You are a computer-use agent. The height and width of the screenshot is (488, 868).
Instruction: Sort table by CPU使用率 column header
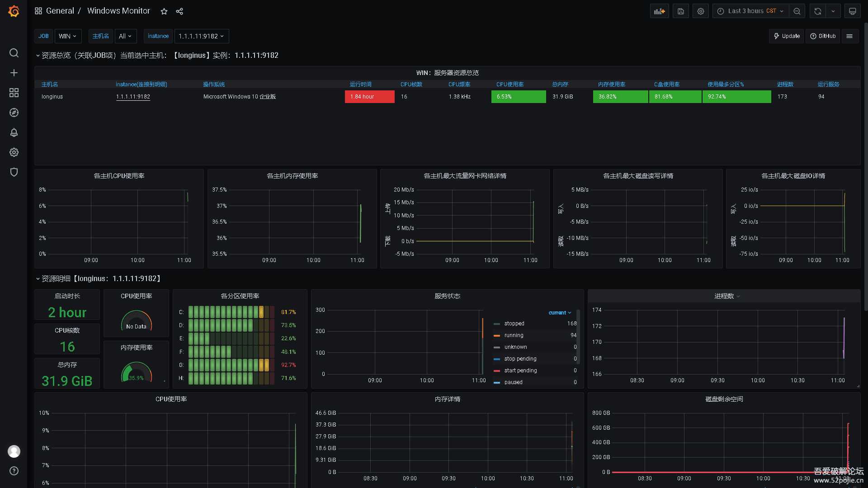click(x=509, y=84)
